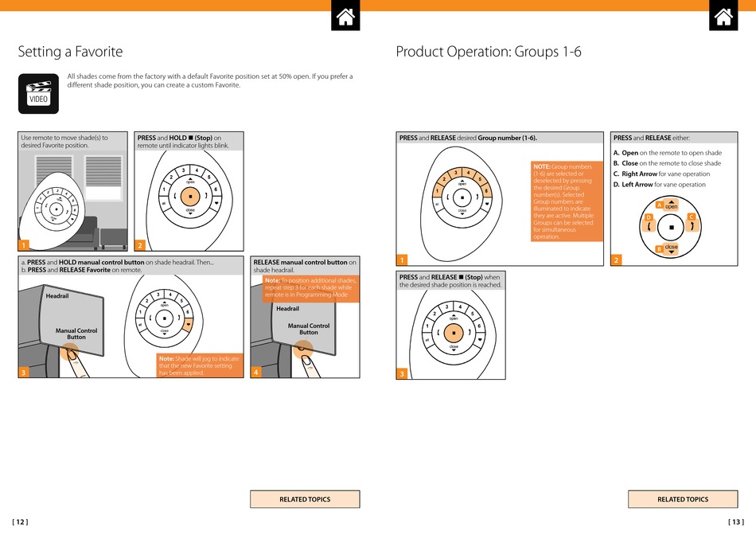
Task: Play the VIDEO clapperboard icon
Action: tap(38, 93)
